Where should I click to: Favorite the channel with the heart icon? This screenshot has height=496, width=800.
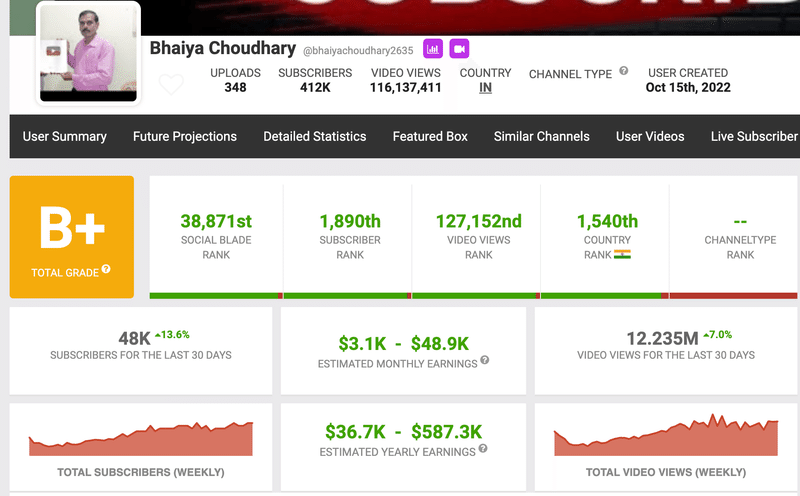pos(171,84)
